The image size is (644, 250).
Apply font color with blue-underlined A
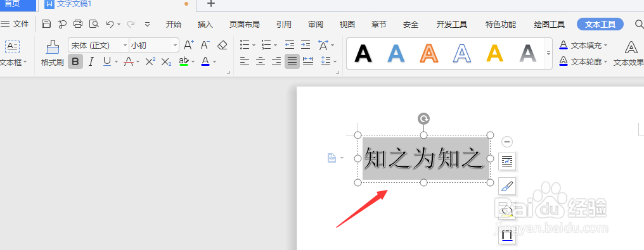coord(205,62)
